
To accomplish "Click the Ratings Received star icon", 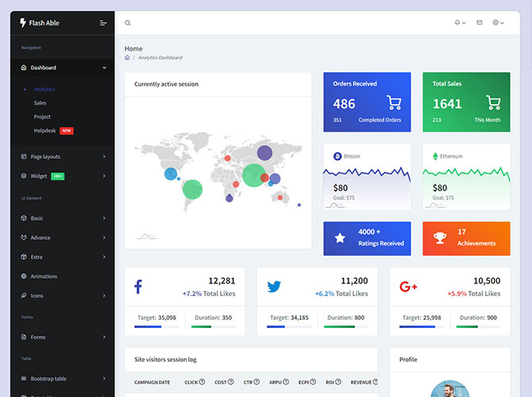I will tap(340, 238).
